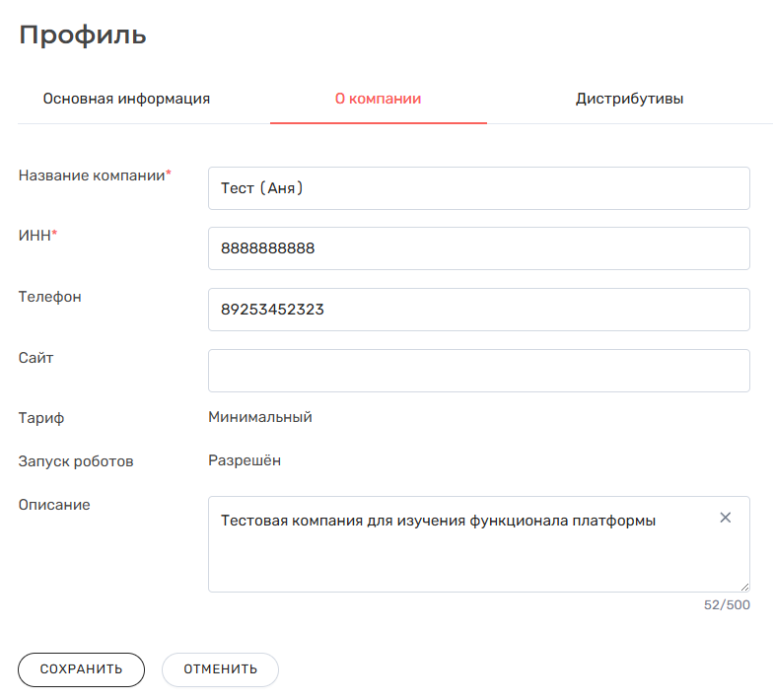Click the Описание field label
The width and height of the screenshot is (773, 700).
[54, 505]
